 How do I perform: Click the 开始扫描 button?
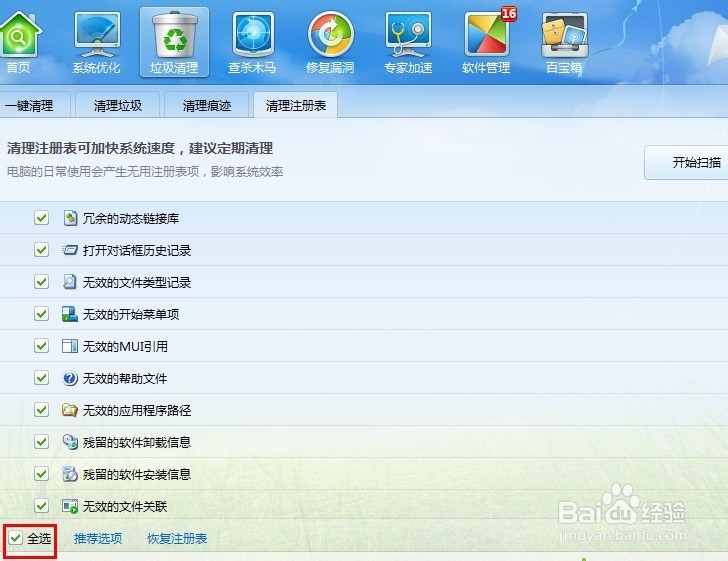[x=686, y=162]
